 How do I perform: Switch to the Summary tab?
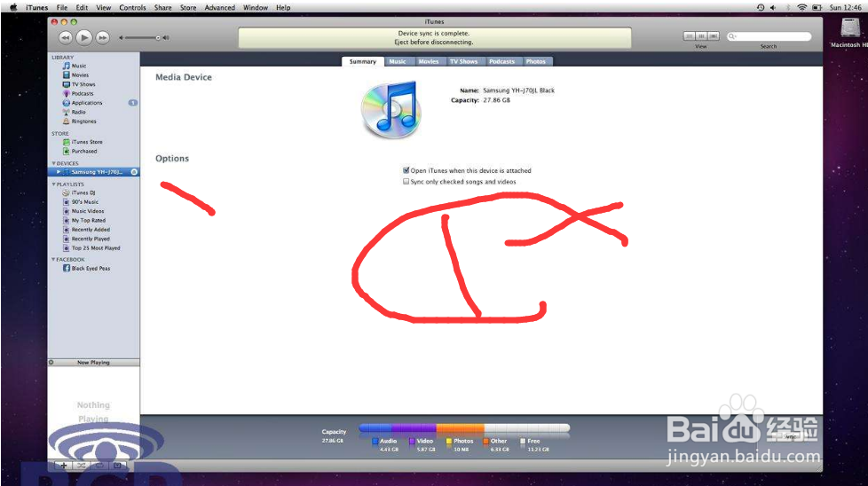point(363,61)
